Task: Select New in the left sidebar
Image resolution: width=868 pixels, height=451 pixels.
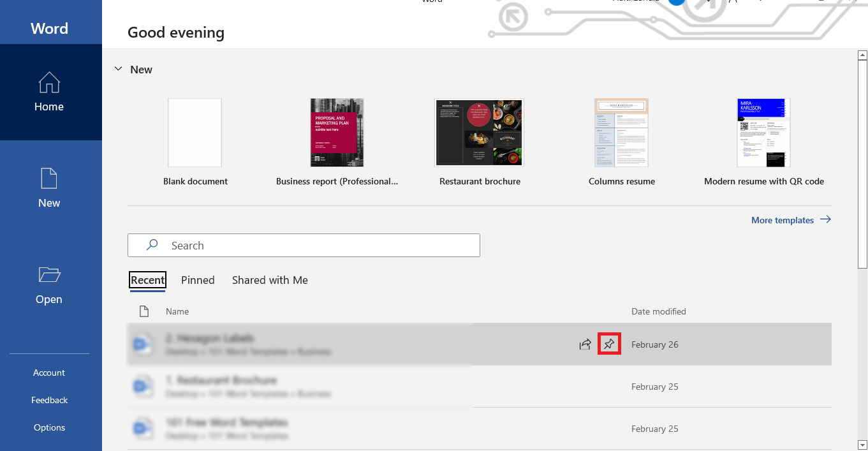Action: 49,188
